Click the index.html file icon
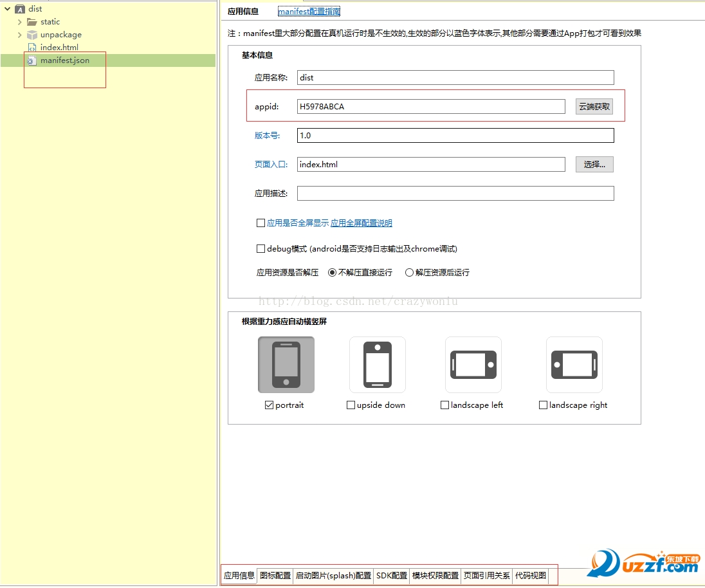Screen dimensions: 705x588 pyautogui.click(x=32, y=48)
